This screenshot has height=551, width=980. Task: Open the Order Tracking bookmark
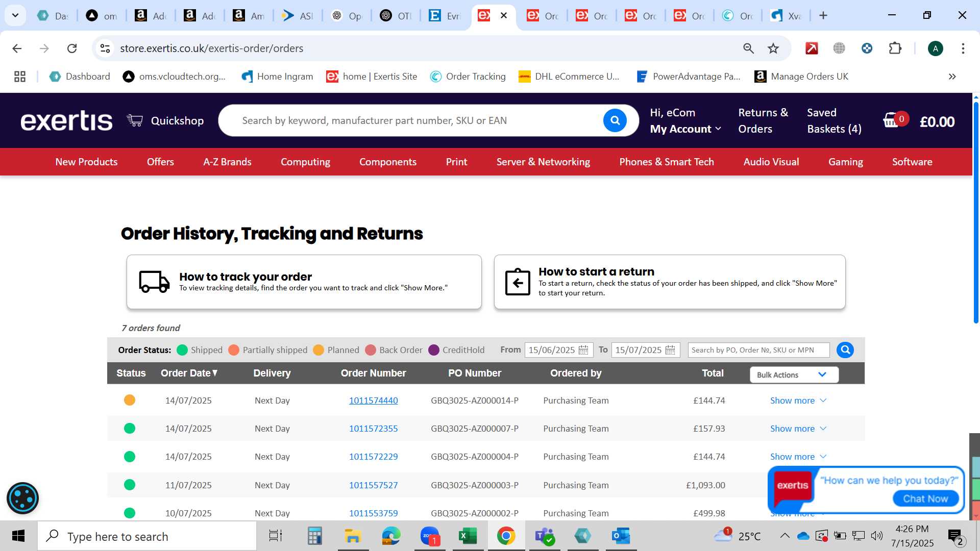coord(468,77)
